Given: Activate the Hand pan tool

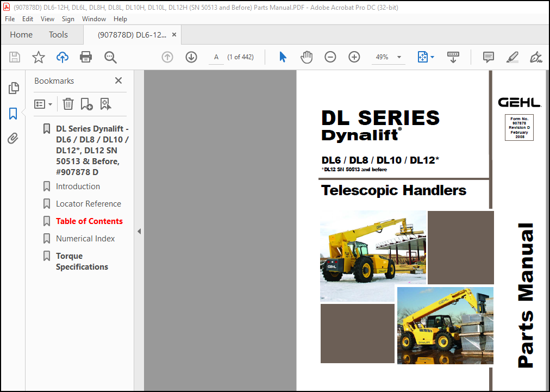Looking at the screenshot, I should click(306, 57).
